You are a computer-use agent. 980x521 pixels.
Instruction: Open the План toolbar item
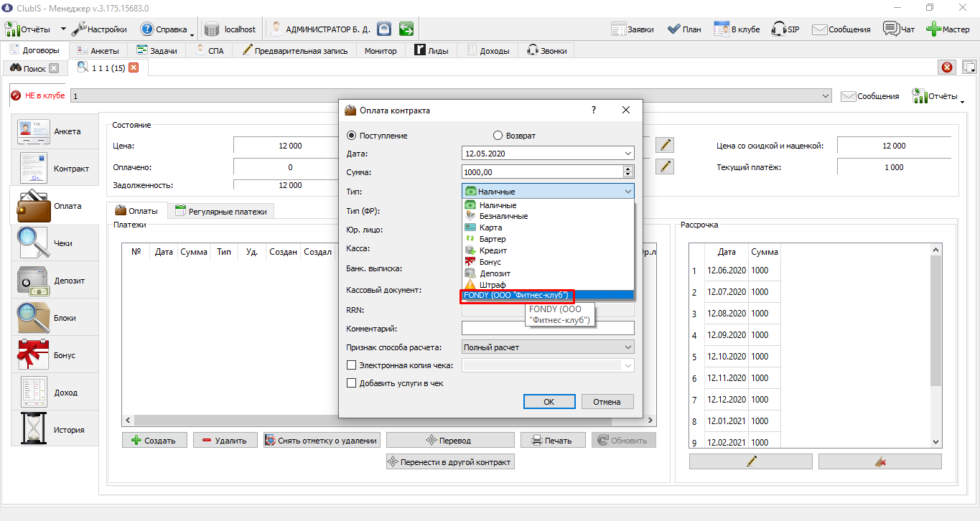(x=684, y=29)
